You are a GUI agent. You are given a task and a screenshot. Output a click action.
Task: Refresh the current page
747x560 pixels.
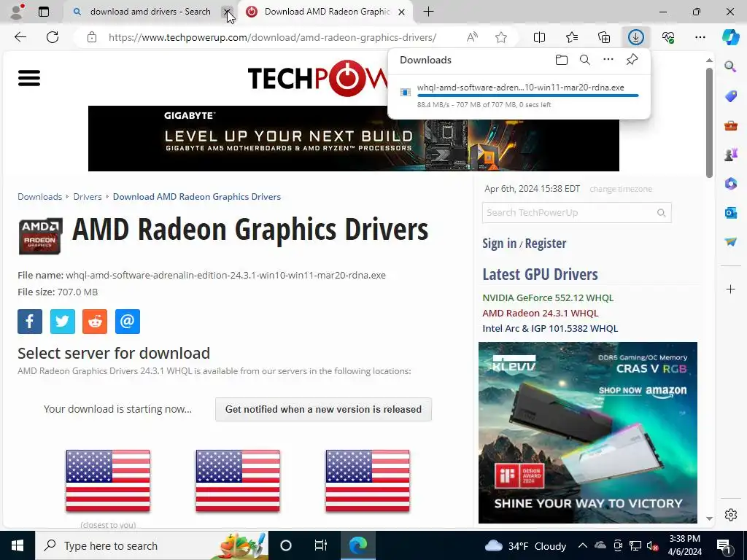point(53,37)
